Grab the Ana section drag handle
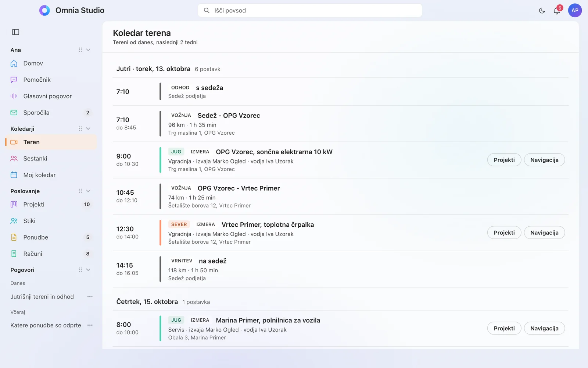 [x=80, y=50]
